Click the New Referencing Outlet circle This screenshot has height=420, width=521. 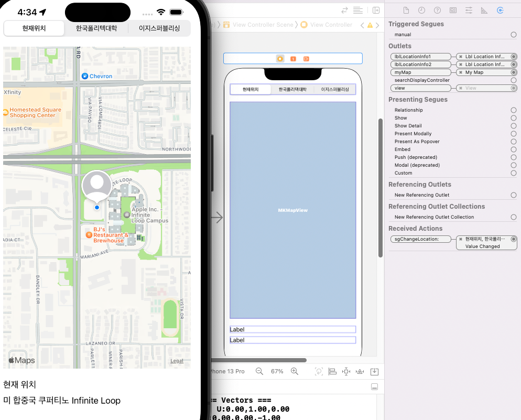[514, 195]
